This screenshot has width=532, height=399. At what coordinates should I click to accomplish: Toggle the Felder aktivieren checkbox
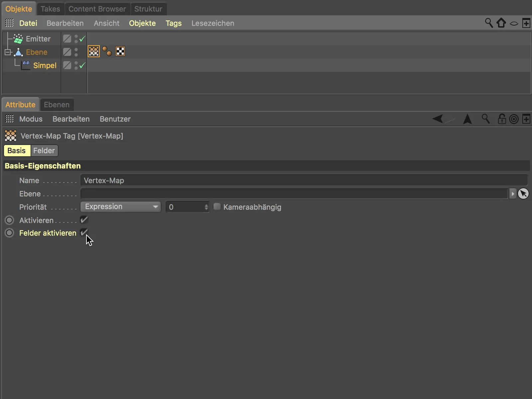84,233
